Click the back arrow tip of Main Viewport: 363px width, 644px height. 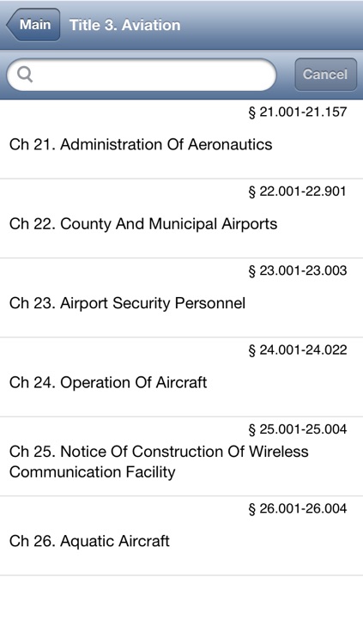pos(9,25)
